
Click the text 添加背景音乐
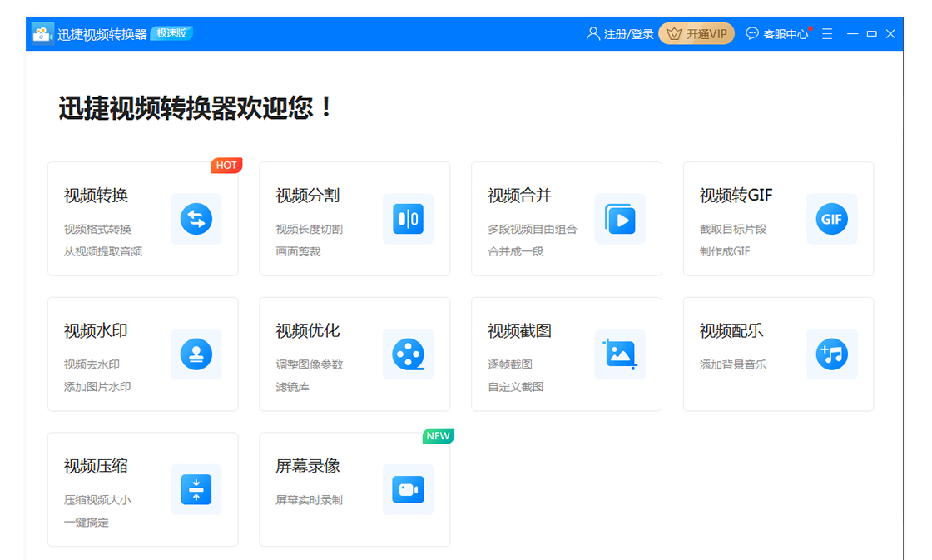pyautogui.click(x=733, y=364)
